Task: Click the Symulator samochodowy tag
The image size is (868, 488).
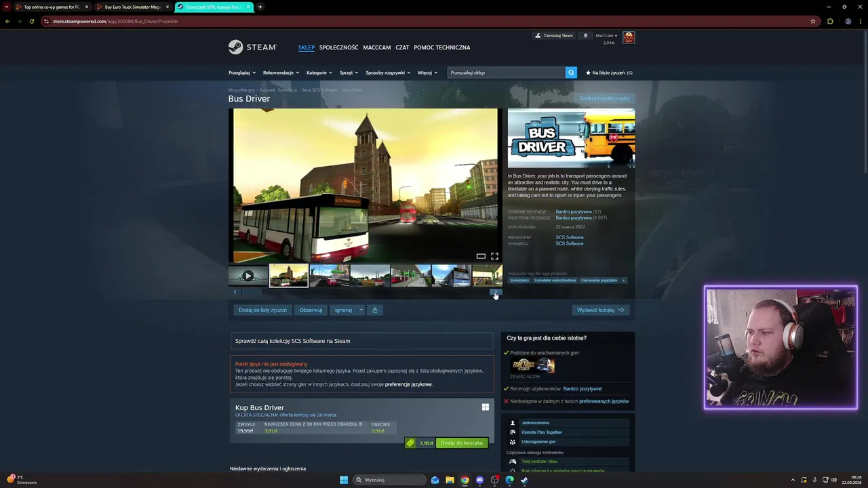Action: 555,281
